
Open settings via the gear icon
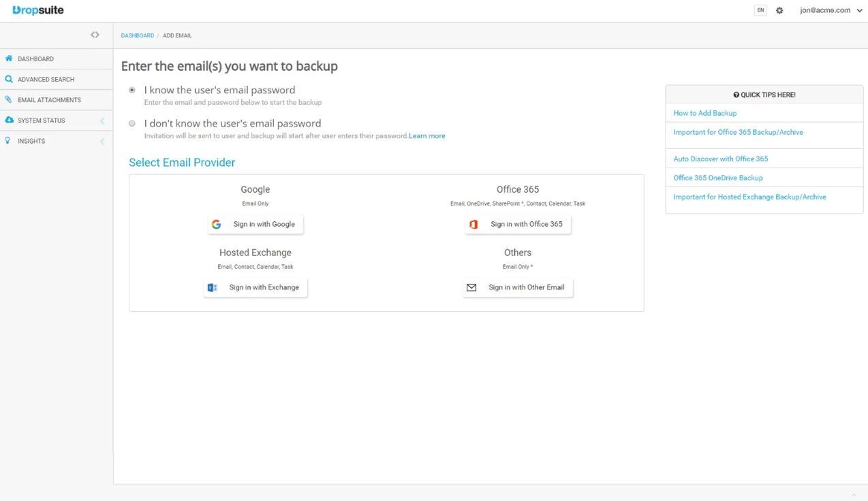pos(779,10)
